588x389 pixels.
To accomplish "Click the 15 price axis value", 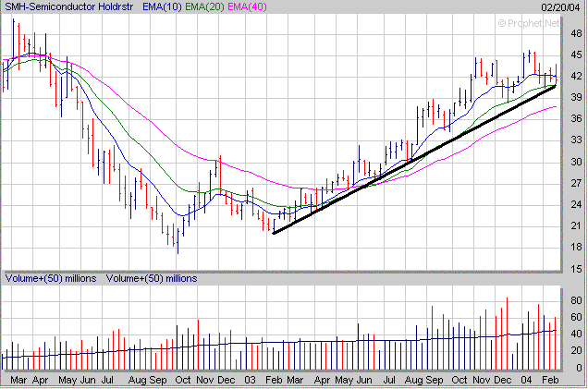I will tap(576, 269).
